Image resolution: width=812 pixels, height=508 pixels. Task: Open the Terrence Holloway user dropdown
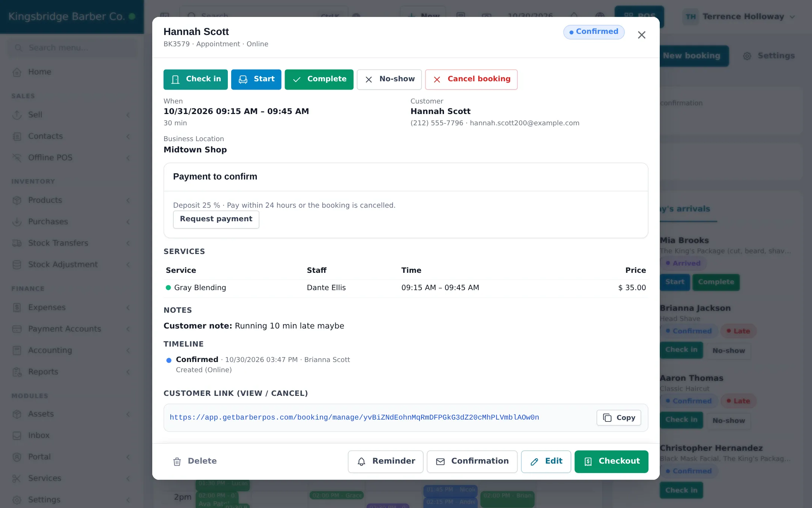coord(738,17)
